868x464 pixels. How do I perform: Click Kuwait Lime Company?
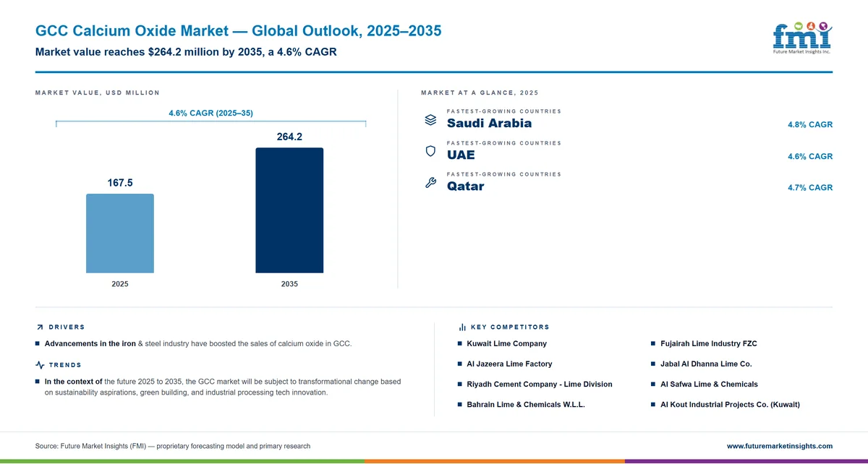click(x=507, y=344)
